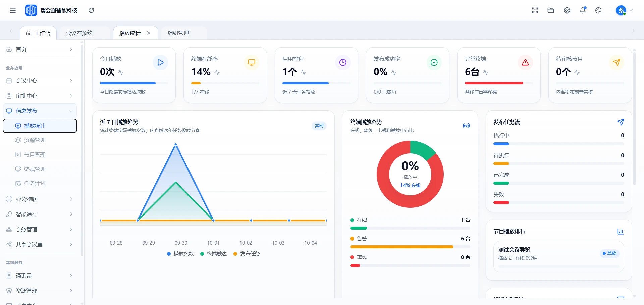Screen dimensions: 644x305
Task: Expand the 会议中心 menu
Action: pos(40,81)
